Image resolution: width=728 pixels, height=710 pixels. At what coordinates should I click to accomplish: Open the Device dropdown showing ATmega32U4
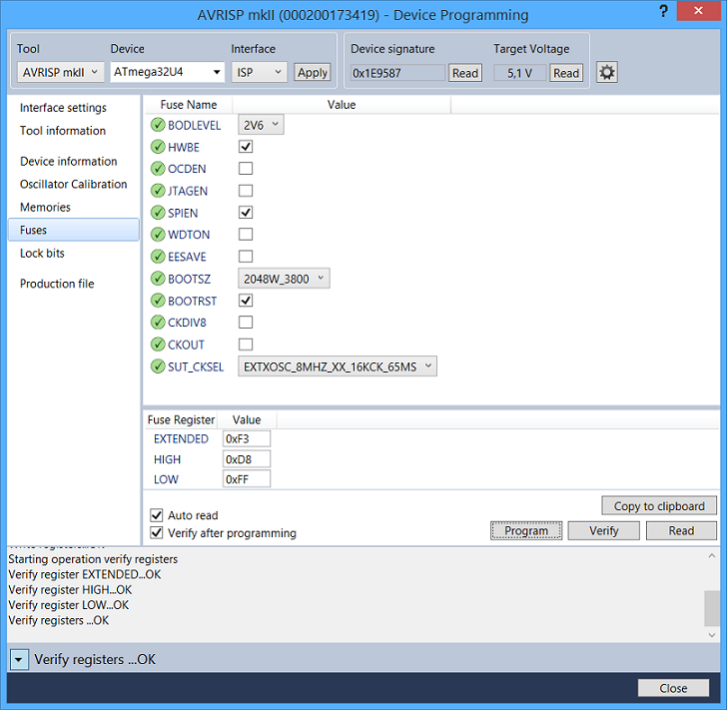point(167,72)
